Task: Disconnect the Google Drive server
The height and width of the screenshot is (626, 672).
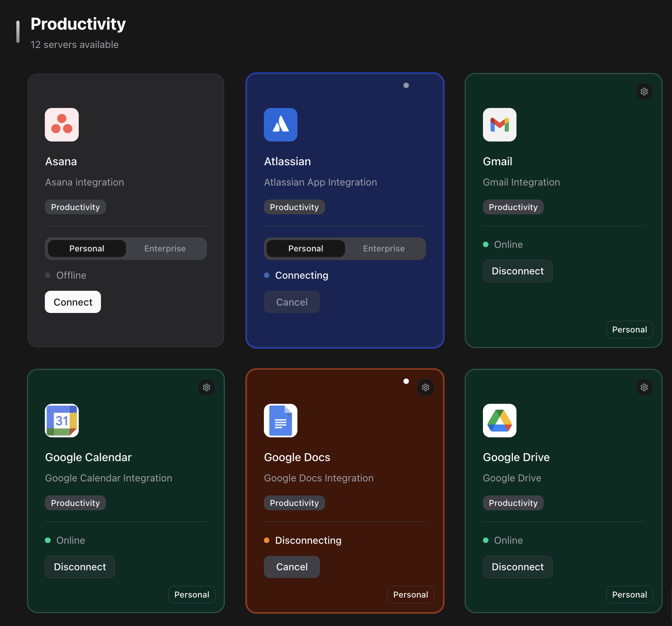Action: click(x=518, y=567)
